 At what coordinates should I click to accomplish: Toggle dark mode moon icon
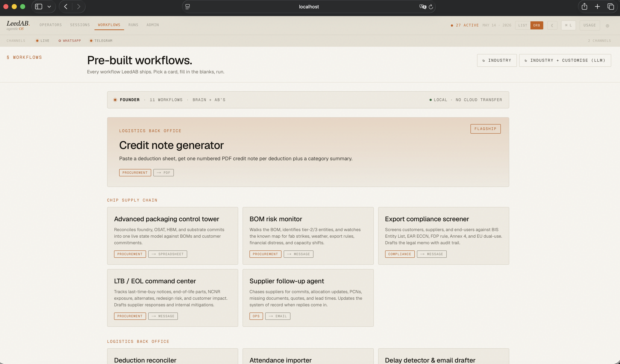[552, 25]
